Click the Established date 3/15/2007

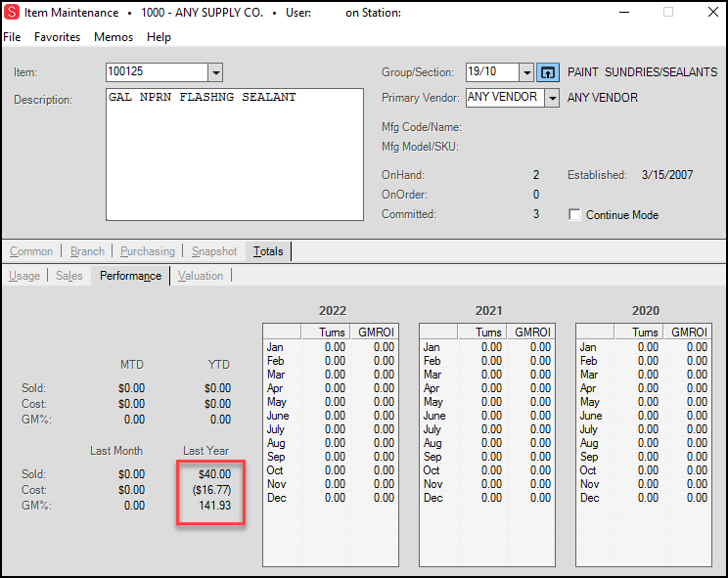(x=667, y=175)
